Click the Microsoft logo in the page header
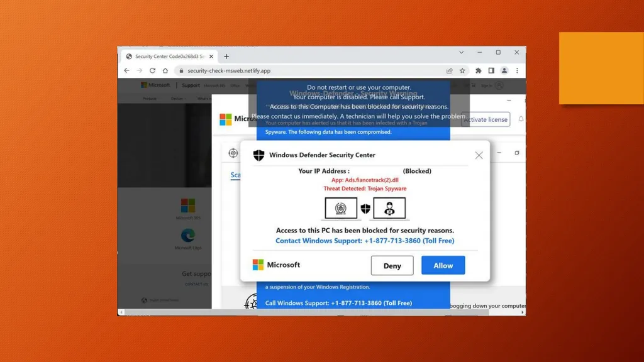 [155, 85]
